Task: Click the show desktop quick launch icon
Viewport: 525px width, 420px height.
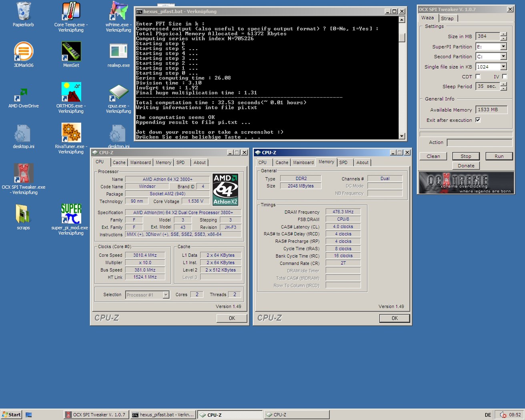Action: point(29,415)
